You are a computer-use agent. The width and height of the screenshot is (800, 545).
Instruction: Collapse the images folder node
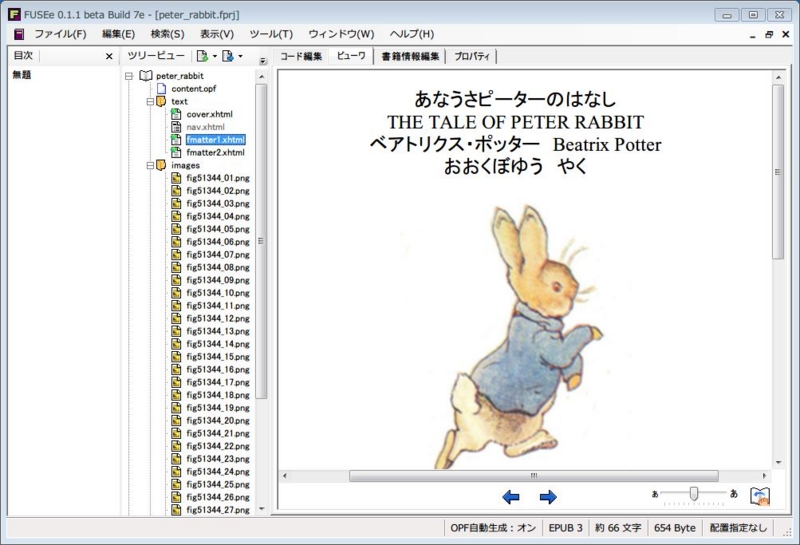151,165
